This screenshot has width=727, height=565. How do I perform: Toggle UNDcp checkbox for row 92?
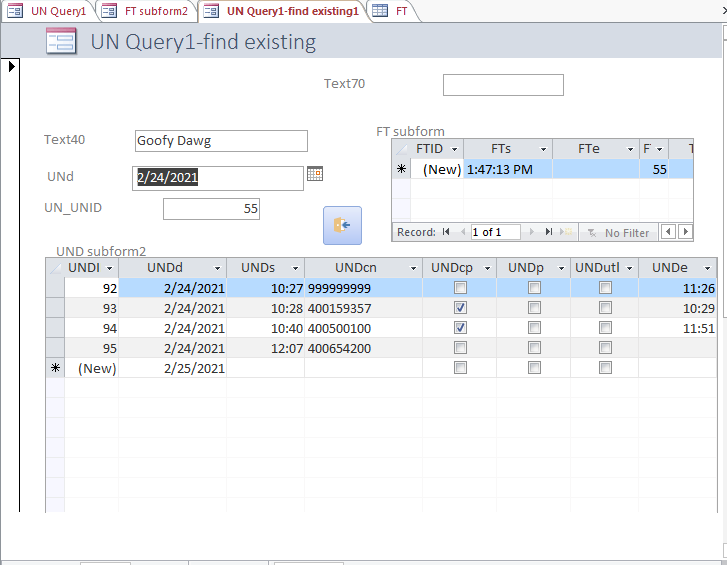[x=460, y=288]
